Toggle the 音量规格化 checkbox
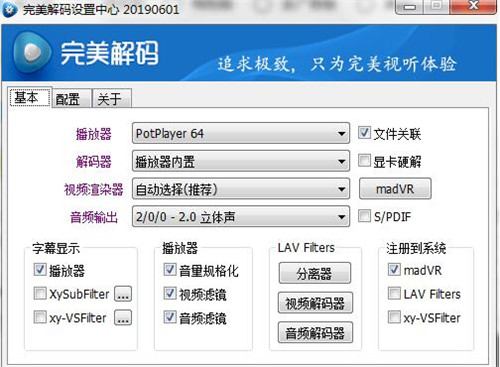 (x=170, y=269)
